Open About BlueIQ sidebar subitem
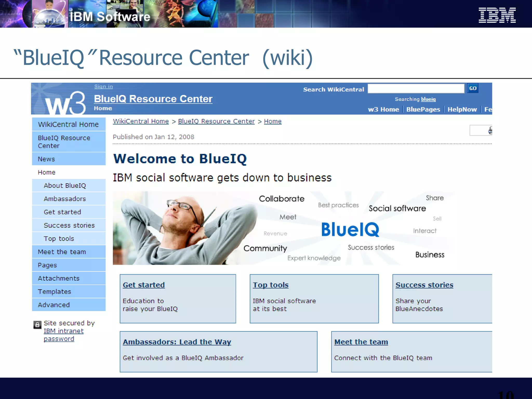This screenshot has height=399, width=532. click(x=69, y=185)
